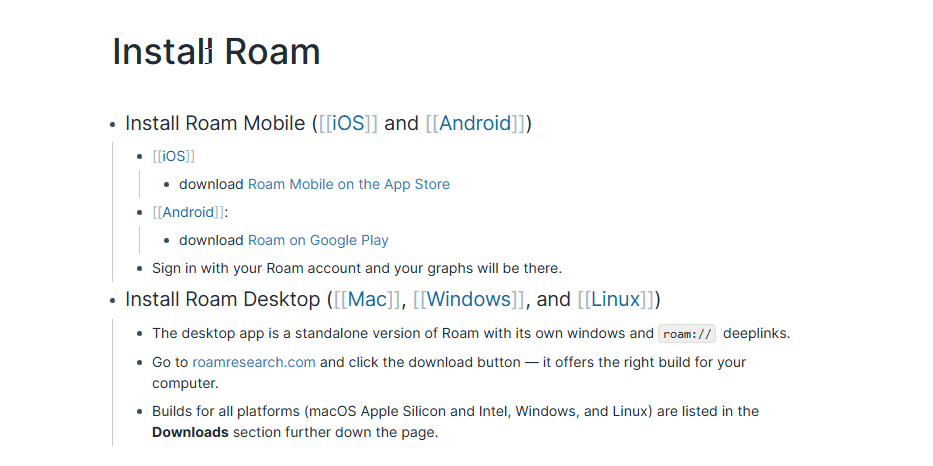This screenshot has width=933, height=466.
Task: Click bullet dot beside Install Roam Mobile
Action: 112,124
